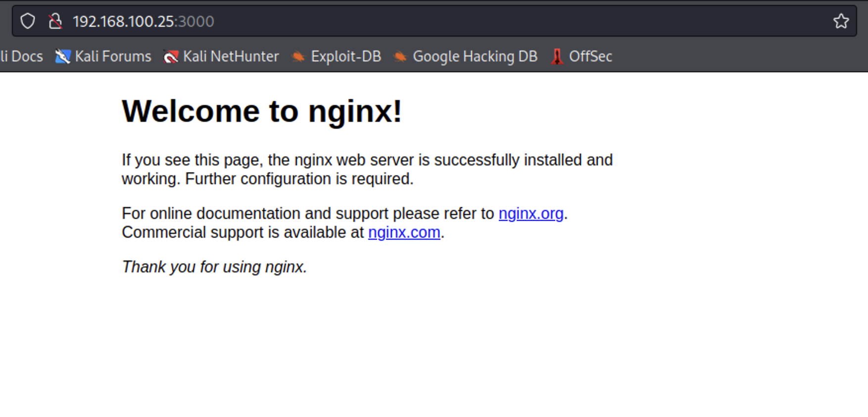Viewport: 868px width, 417px height.
Task: Click the 'Thank you for using nginx.' text
Action: point(214,267)
